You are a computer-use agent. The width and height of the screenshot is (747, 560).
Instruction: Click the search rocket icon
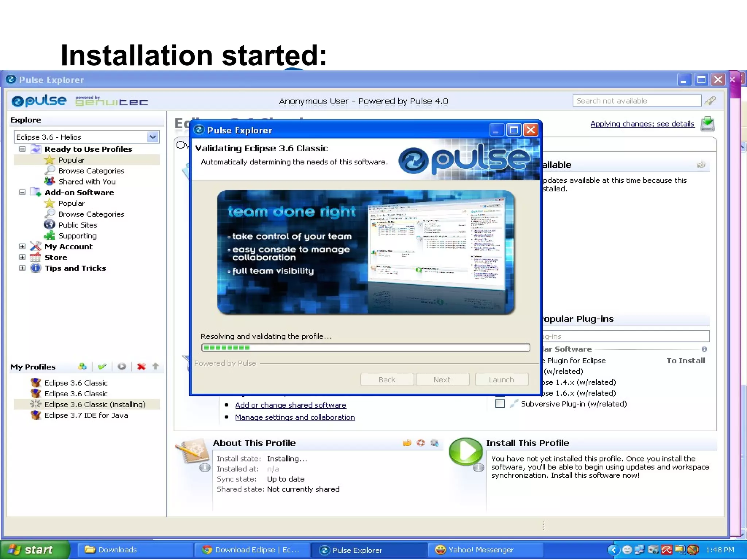click(x=710, y=101)
